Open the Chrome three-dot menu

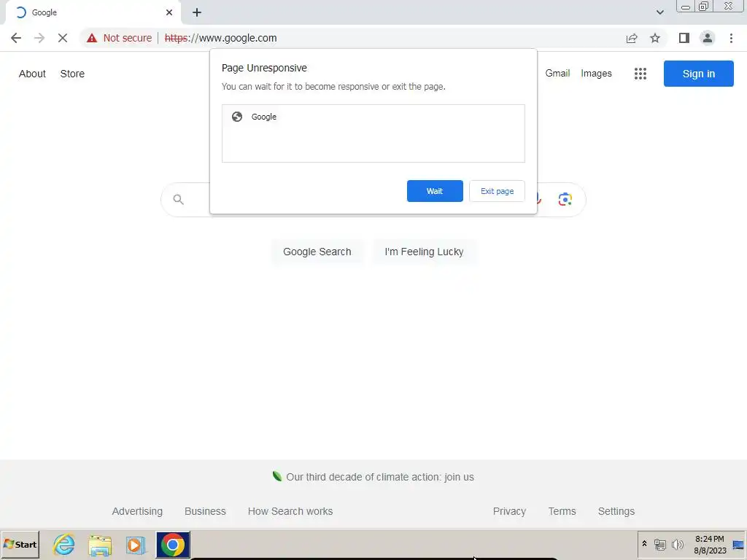click(x=731, y=38)
